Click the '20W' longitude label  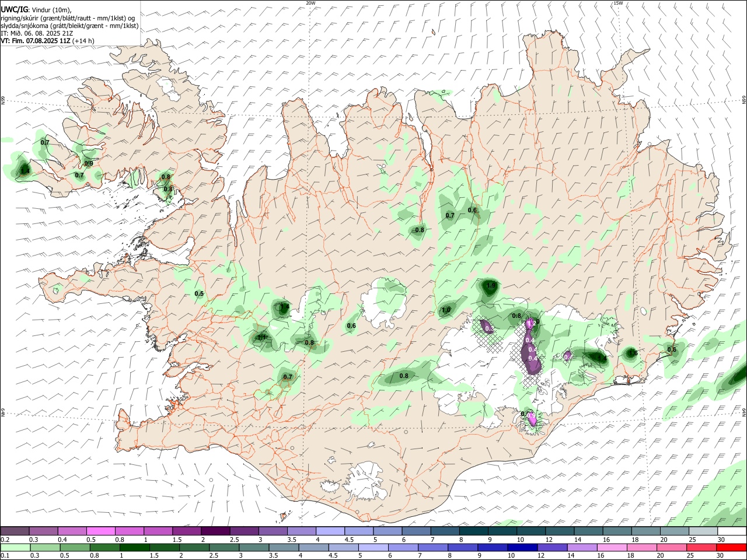tap(310, 3)
